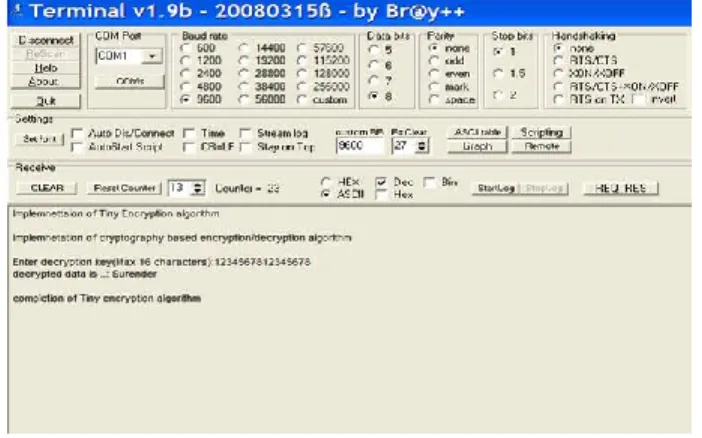Adjust the Rx Clear stepper arrows
This screenshot has width=702, height=438.
point(421,146)
